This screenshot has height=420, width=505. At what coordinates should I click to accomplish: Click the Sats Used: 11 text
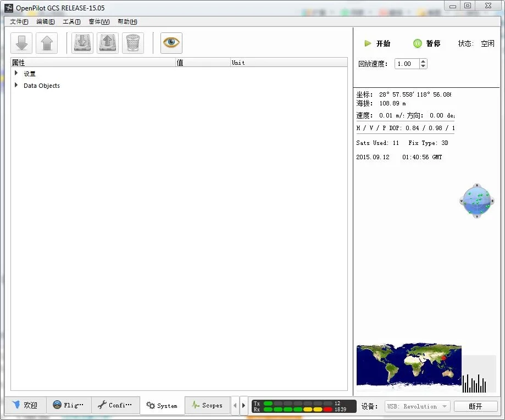coord(378,143)
